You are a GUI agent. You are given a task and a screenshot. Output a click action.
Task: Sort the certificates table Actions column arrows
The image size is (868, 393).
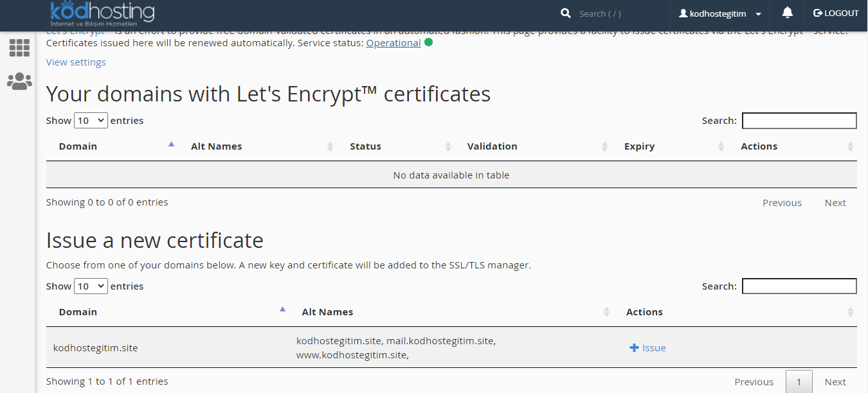pos(851,146)
